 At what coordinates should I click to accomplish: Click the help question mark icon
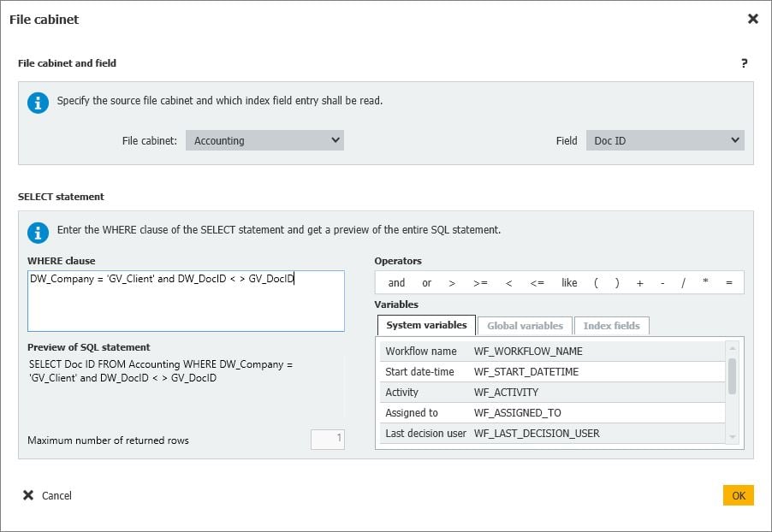744,63
